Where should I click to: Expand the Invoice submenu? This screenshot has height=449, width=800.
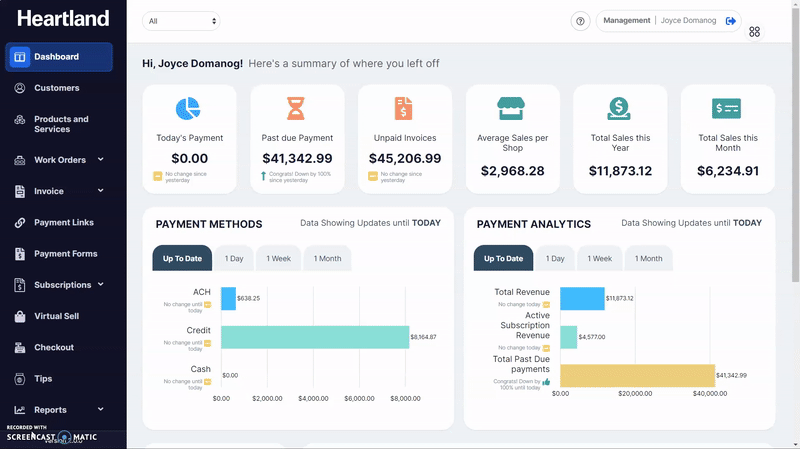tap(101, 191)
